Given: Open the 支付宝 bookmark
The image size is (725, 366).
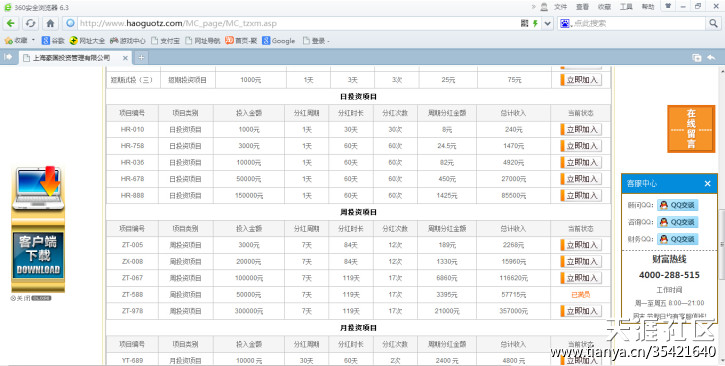Looking at the screenshot, I should click(x=165, y=41).
